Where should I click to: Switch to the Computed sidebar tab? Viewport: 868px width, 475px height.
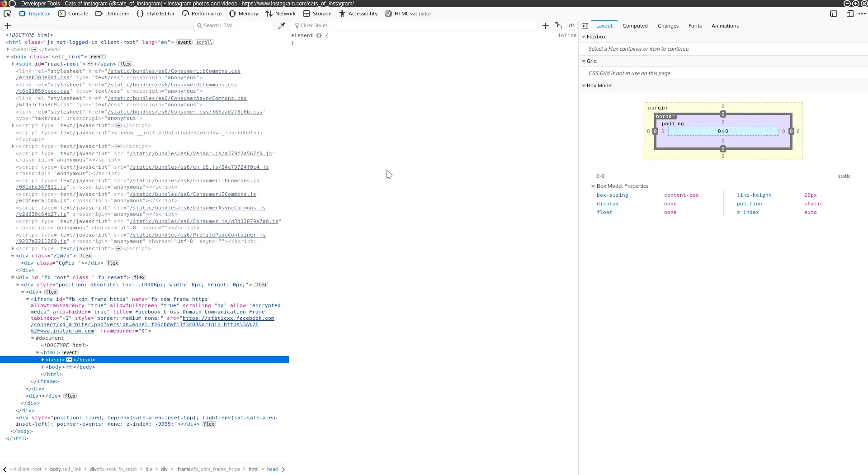click(x=635, y=26)
